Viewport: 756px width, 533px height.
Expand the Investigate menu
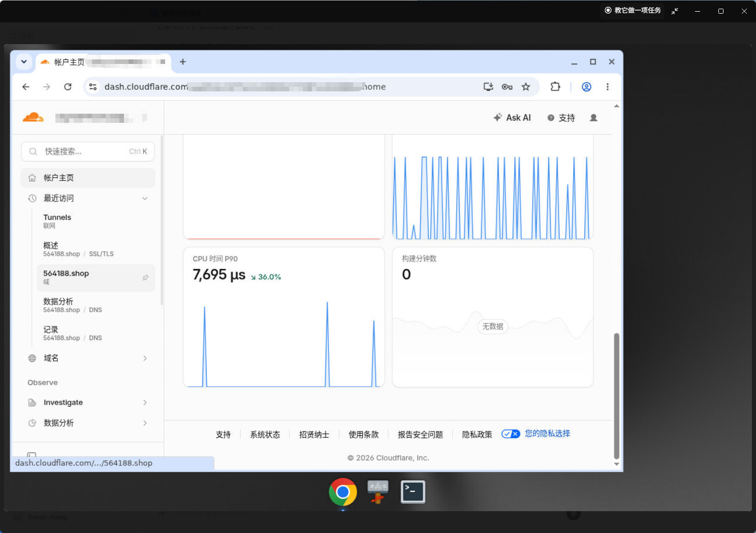(88, 403)
